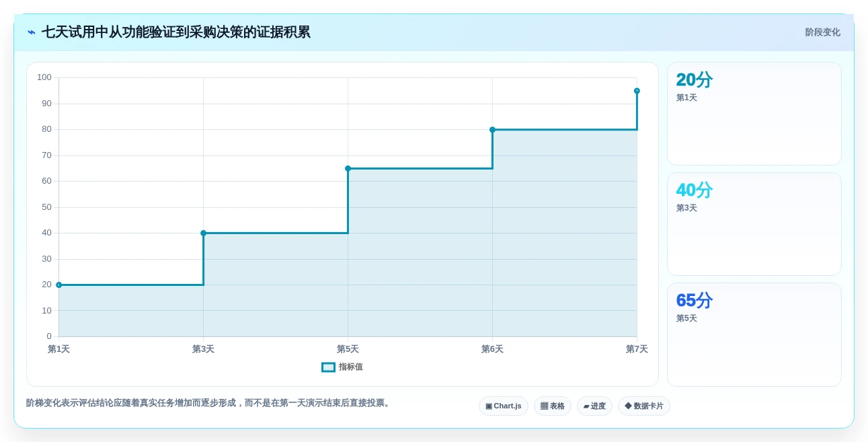
Task: Open the 20分 第1天 data card
Action: pyautogui.click(x=754, y=114)
